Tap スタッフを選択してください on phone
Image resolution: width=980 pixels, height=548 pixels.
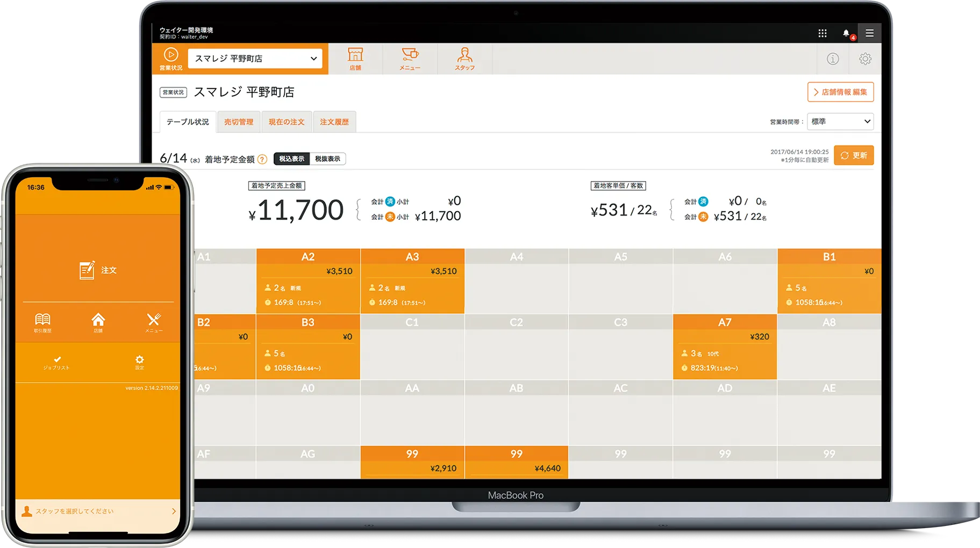75,511
